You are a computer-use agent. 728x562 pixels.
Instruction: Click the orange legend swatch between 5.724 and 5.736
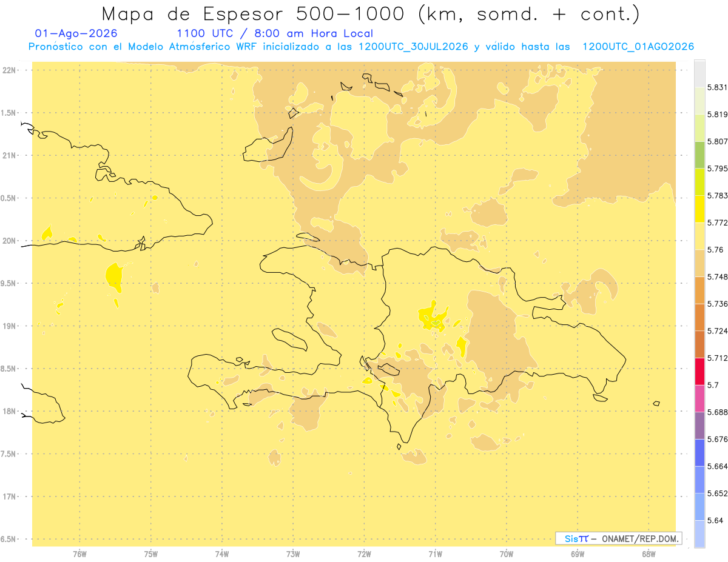699,317
